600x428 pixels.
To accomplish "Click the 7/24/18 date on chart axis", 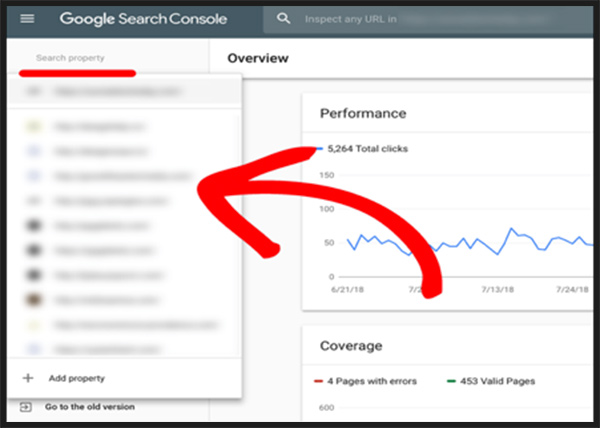I will coord(572,290).
